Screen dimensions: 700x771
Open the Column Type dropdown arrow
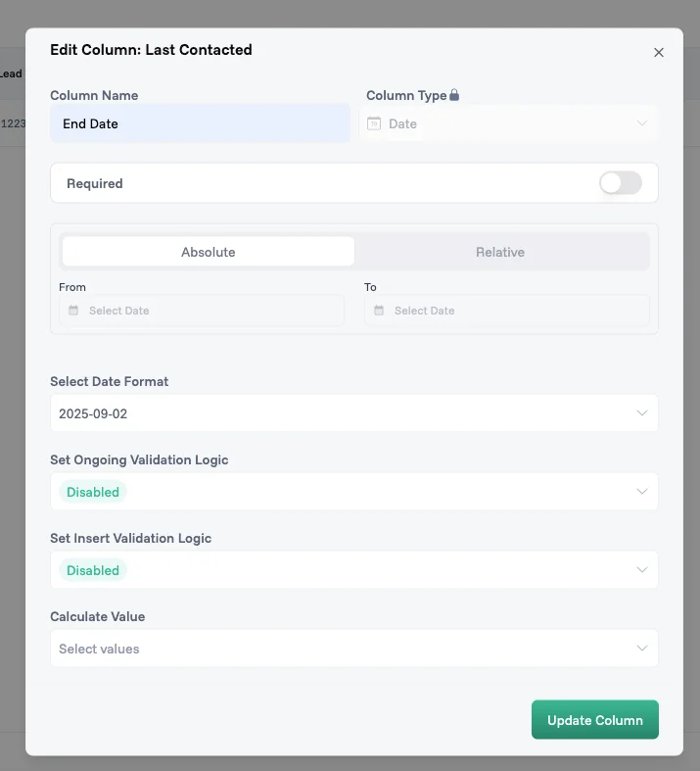[x=642, y=123]
